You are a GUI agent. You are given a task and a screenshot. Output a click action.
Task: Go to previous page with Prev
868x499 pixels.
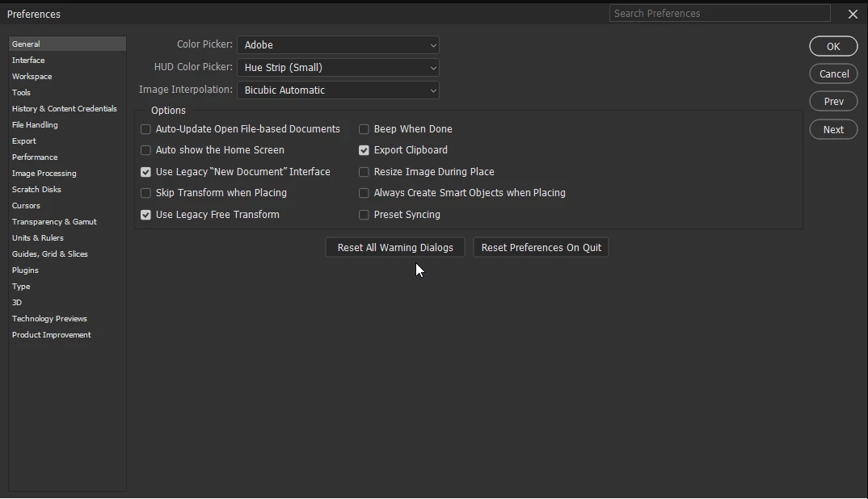click(833, 101)
